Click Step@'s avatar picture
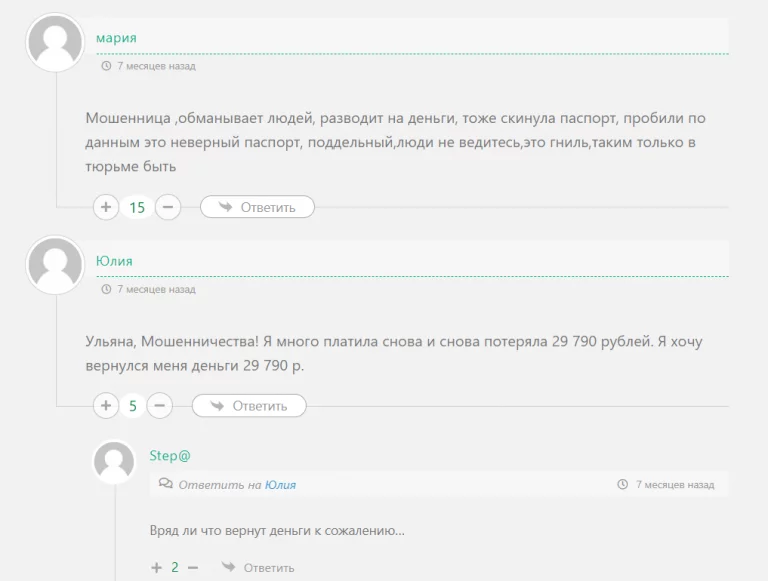768x581 pixels. coord(114,461)
